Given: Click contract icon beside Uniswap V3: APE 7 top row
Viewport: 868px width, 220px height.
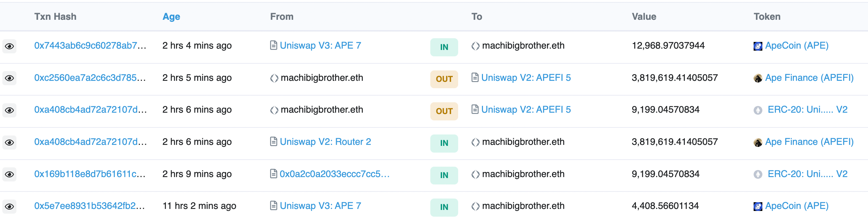Looking at the screenshot, I should pos(274,45).
